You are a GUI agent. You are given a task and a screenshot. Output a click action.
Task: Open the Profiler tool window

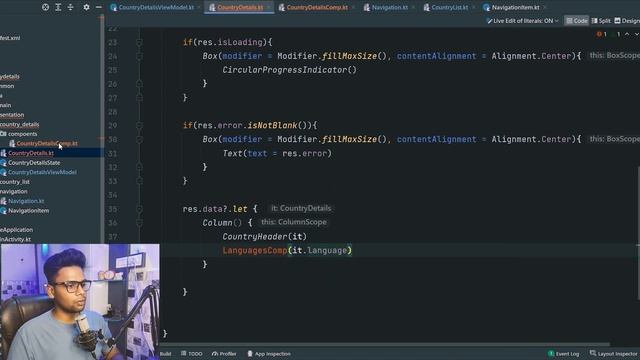point(224,354)
